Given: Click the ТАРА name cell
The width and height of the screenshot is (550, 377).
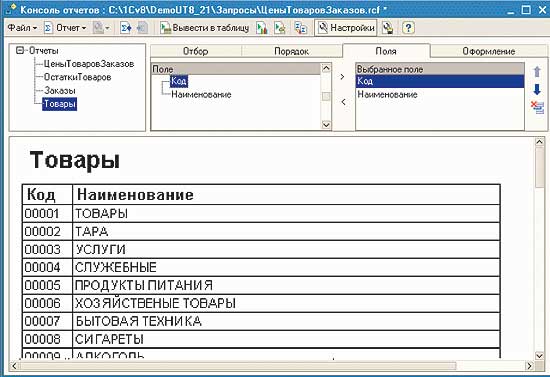Looking at the screenshot, I should (x=286, y=231).
